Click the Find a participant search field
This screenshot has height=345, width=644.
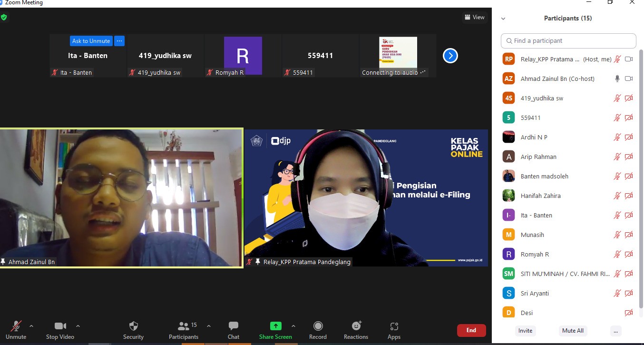point(568,41)
